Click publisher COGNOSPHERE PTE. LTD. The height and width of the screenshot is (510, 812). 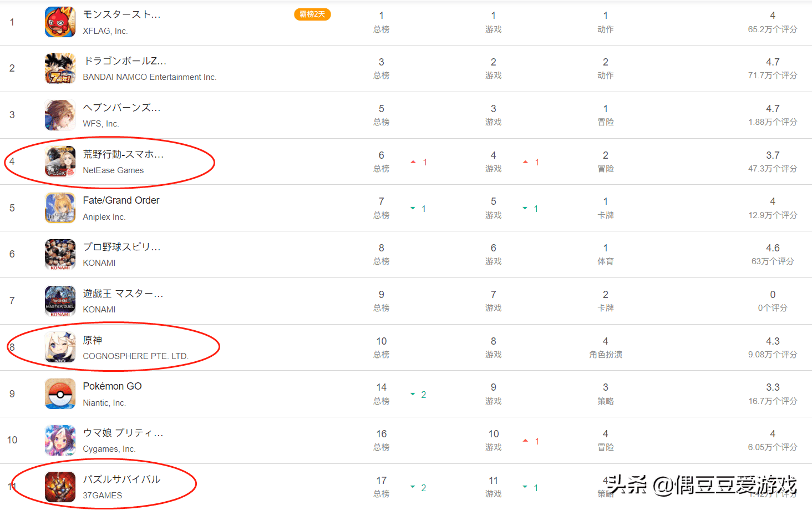coord(136,356)
